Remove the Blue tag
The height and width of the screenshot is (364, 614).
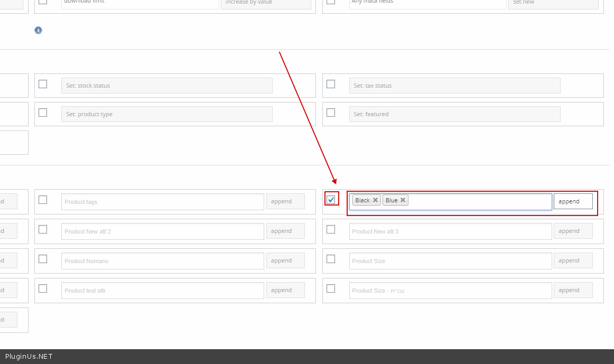click(403, 200)
